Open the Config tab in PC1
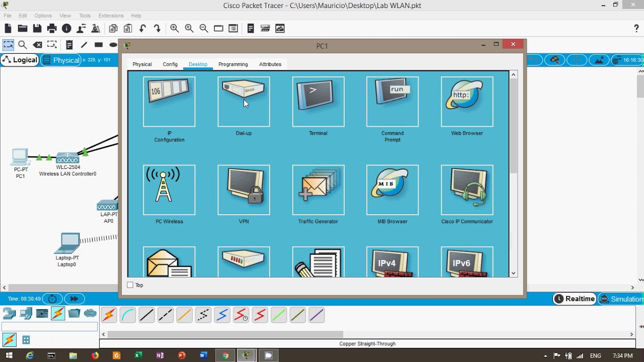The height and width of the screenshot is (362, 644). (170, 64)
